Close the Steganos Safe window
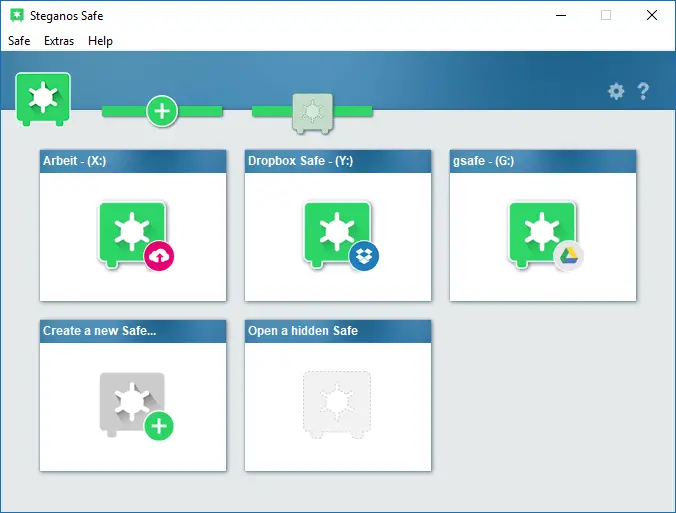The image size is (676, 513). pyautogui.click(x=652, y=16)
